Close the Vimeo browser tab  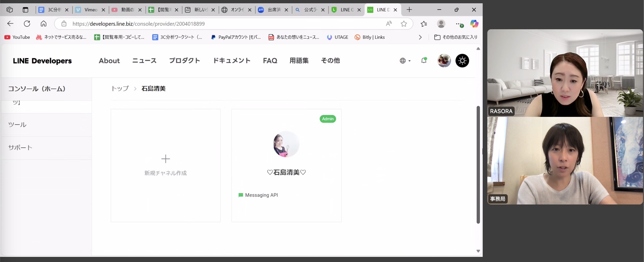103,10
